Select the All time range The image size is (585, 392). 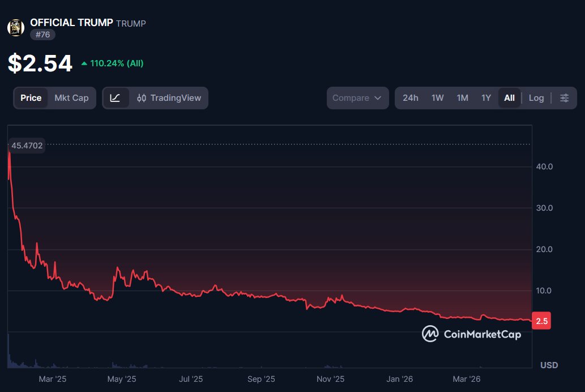click(509, 98)
